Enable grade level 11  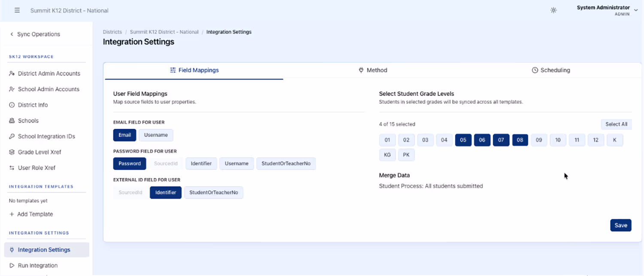coord(577,140)
